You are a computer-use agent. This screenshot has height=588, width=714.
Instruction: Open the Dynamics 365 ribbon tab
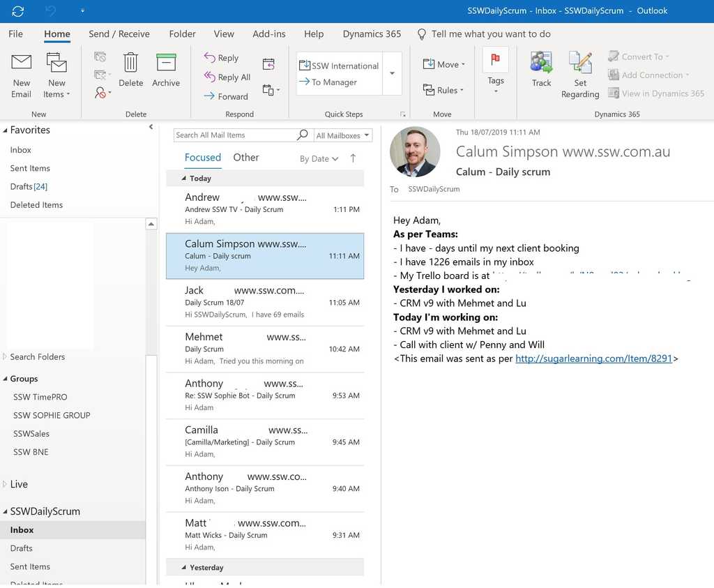(372, 33)
